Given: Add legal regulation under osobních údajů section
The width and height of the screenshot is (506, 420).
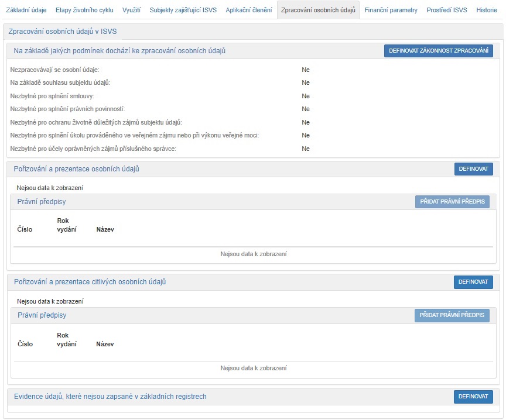Looking at the screenshot, I should [x=452, y=202].
